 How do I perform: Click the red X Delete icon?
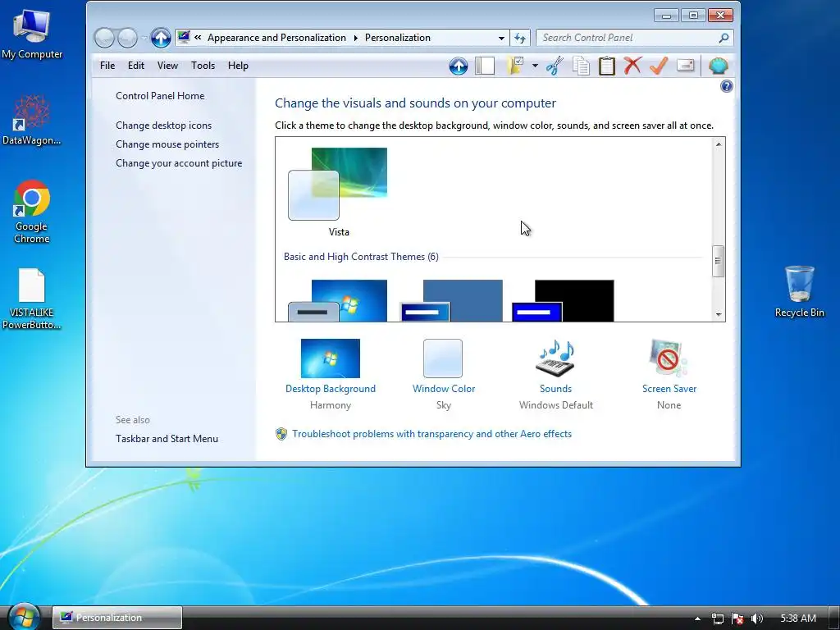tap(632, 66)
